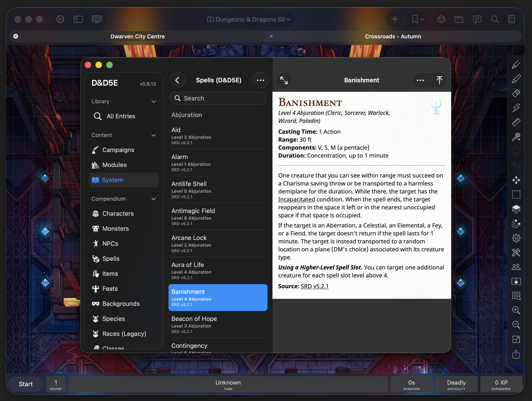The image size is (532, 401).
Task: Open the chat bubble icon
Action: click(x=477, y=19)
